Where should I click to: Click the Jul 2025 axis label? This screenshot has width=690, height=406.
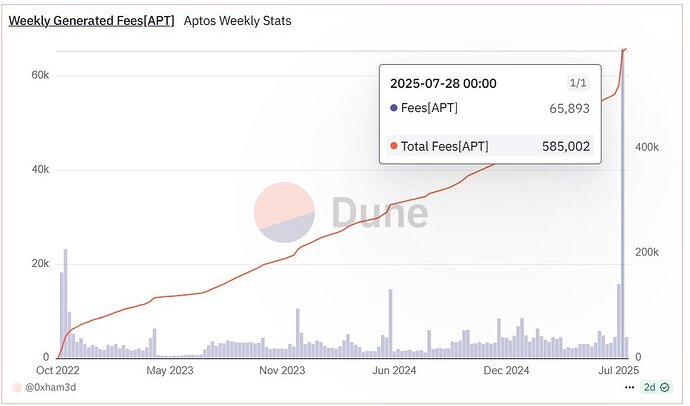[619, 370]
